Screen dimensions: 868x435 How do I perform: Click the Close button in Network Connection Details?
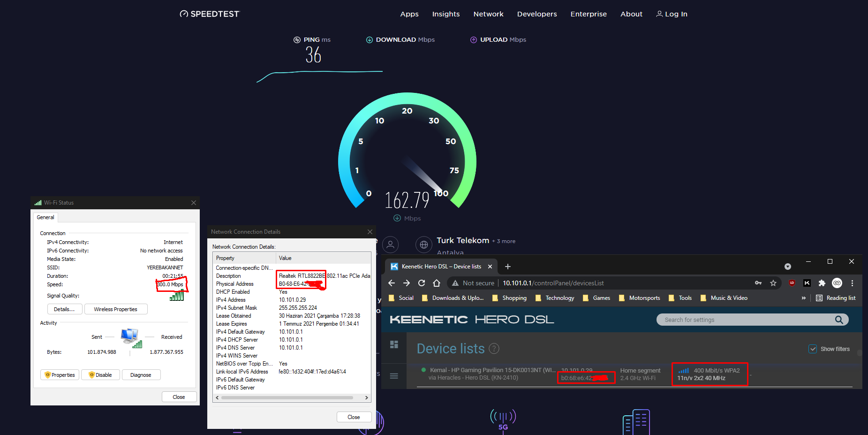pyautogui.click(x=354, y=417)
